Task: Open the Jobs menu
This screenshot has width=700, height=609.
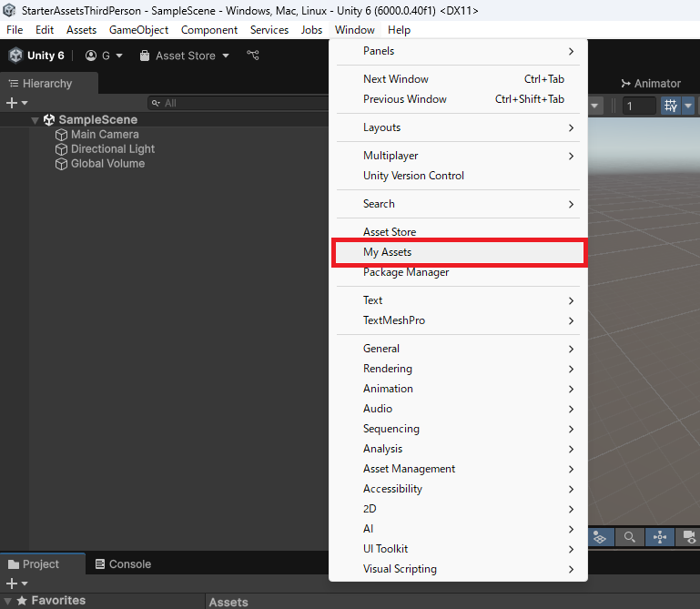Action: pyautogui.click(x=311, y=30)
